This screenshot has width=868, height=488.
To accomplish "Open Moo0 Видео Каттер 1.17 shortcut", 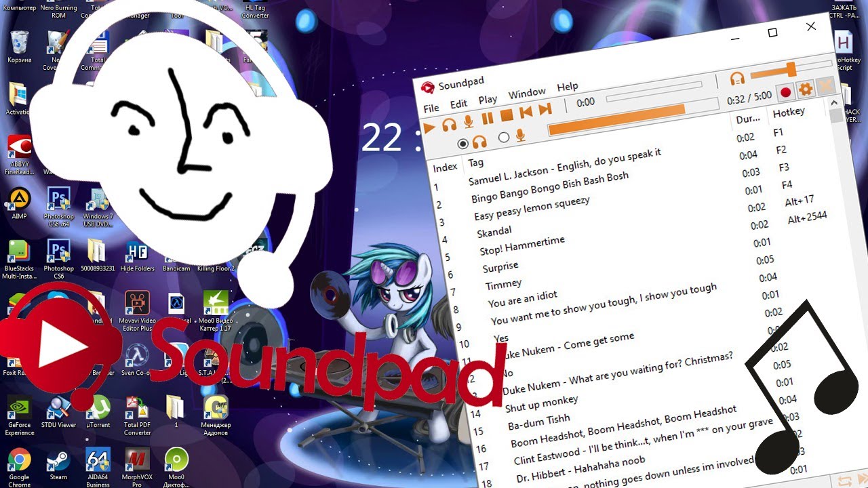I will (215, 312).
